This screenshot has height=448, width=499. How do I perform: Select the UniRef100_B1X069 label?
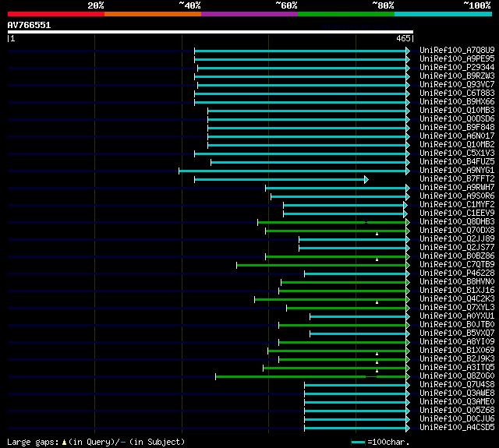pos(457,351)
